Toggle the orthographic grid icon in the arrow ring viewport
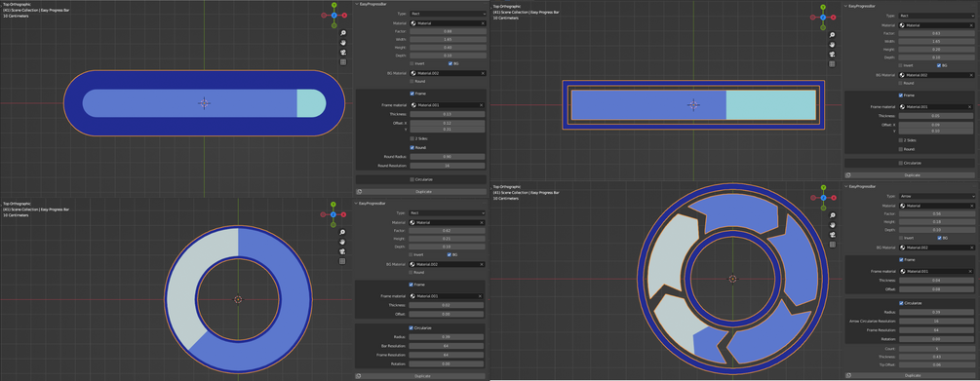Viewport: 980px width, 381px height. (833, 245)
